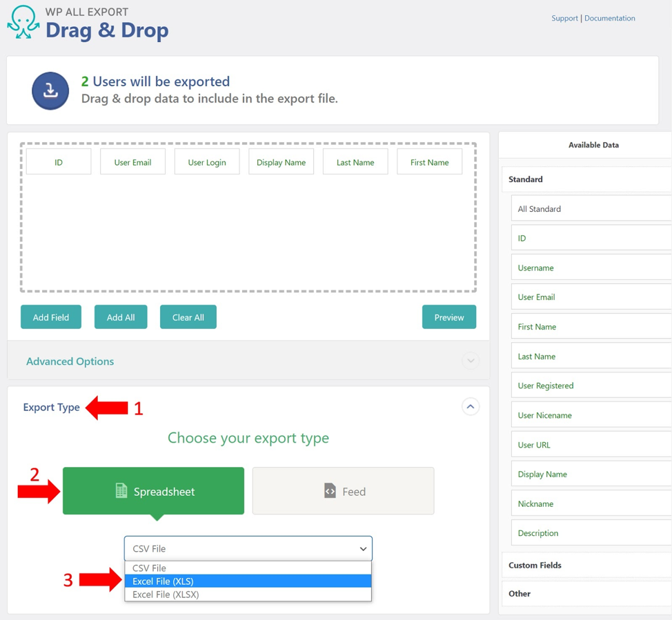Screen dimensions: 672x620
Task: Click the User URL data item
Action: [591, 445]
